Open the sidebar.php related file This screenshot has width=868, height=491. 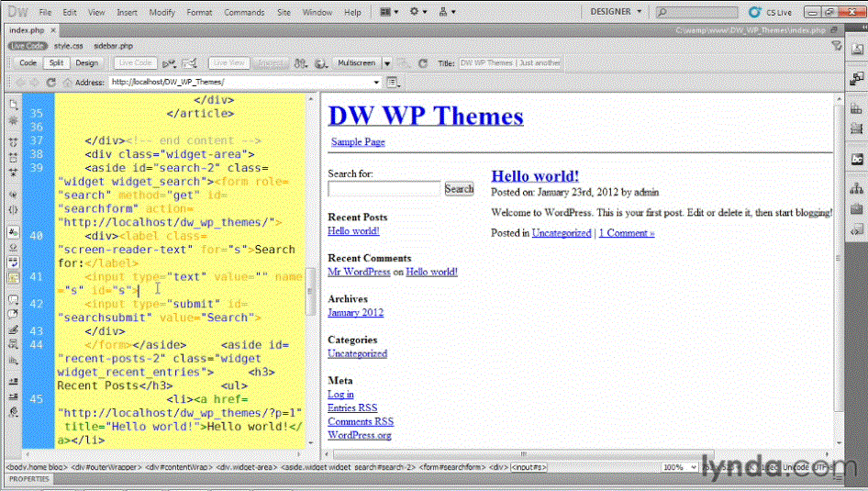[113, 46]
